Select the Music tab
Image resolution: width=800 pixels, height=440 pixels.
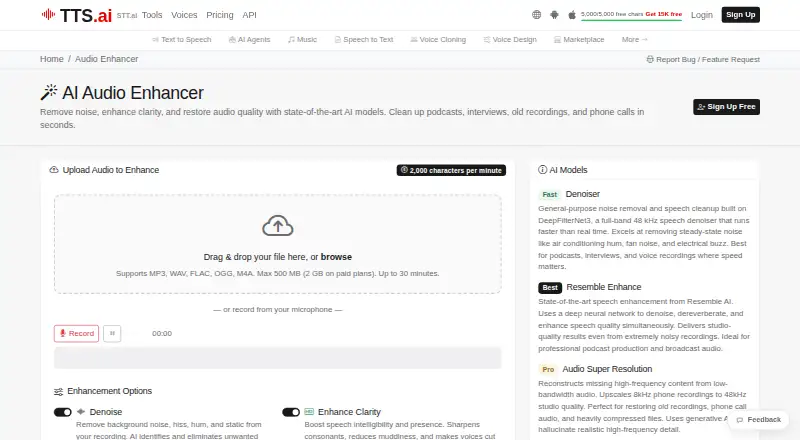302,39
